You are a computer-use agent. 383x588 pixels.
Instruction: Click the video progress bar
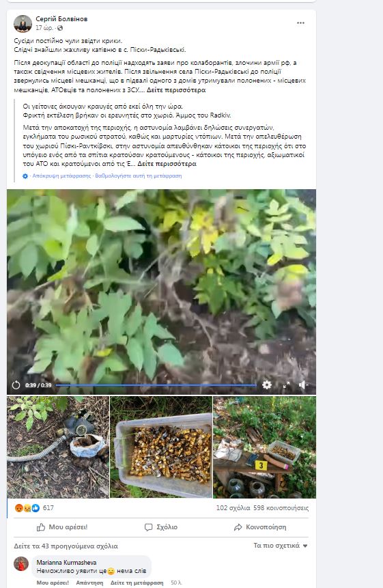pyautogui.click(x=156, y=385)
